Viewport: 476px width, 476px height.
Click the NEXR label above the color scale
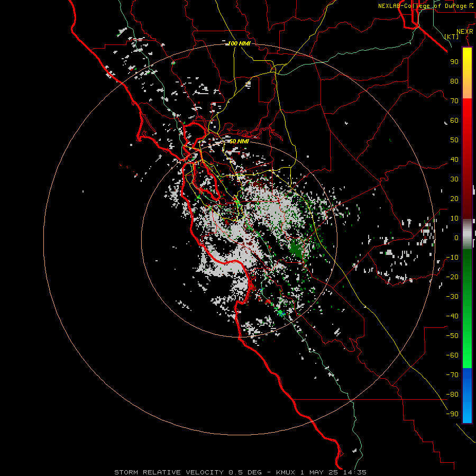click(x=465, y=32)
